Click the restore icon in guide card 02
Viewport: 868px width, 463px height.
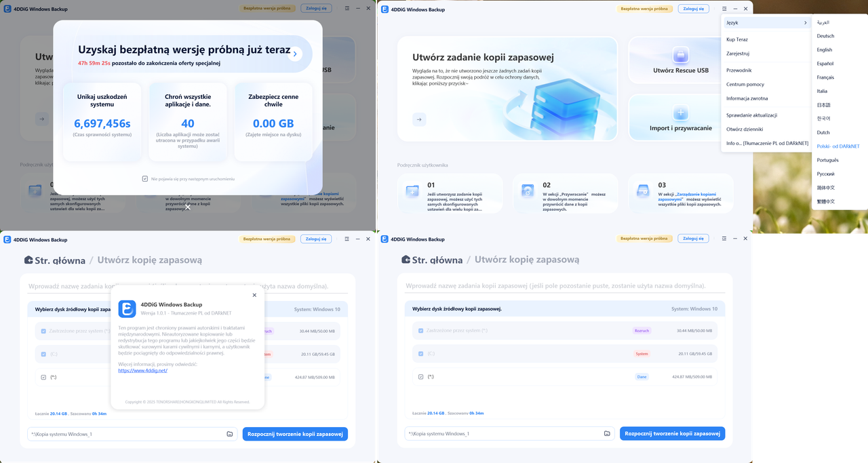(527, 192)
